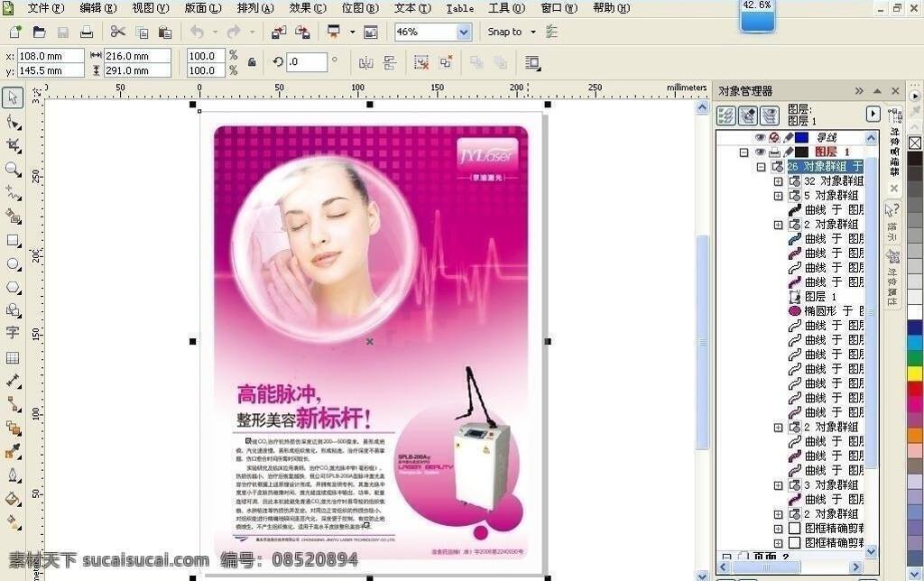
Task: Select the Table tool in the toolbox
Action: pyautogui.click(x=13, y=357)
